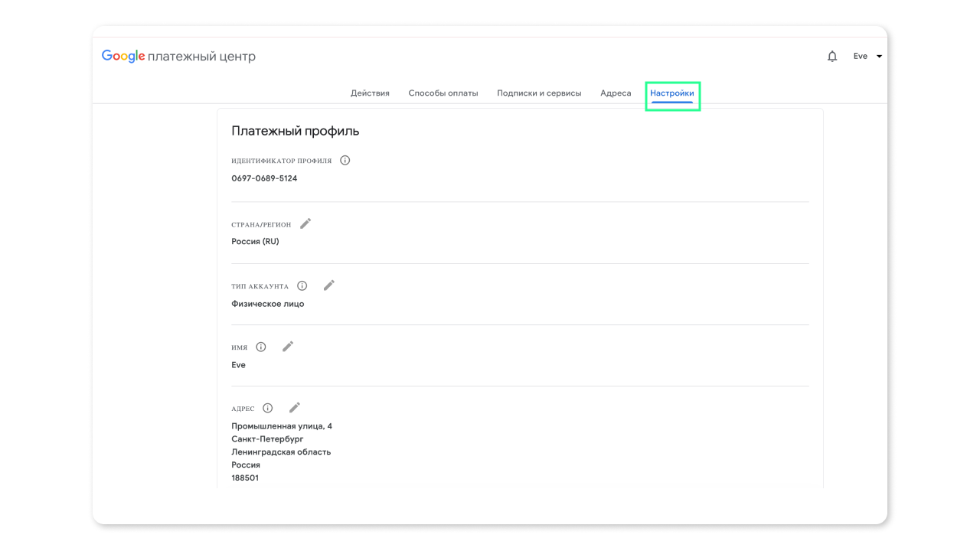Click the Google logo
The height and width of the screenshot is (551, 980).
(x=122, y=55)
